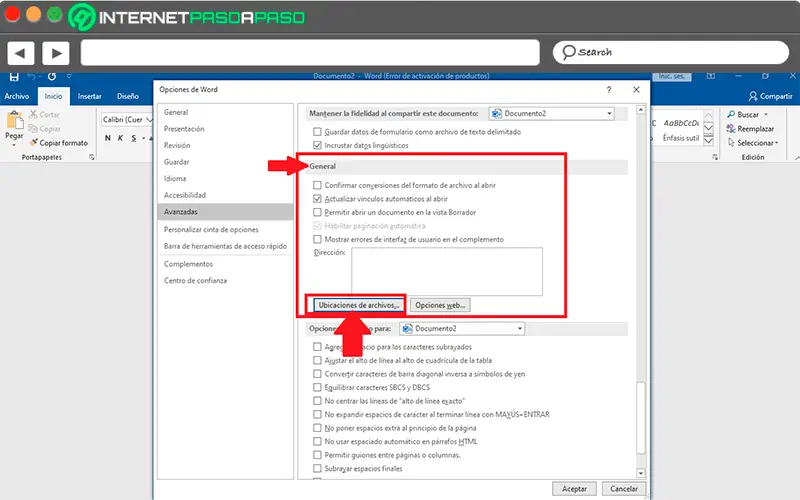800x500 pixels.
Task: Click the Inic. ses. sign-in button
Action: (x=671, y=76)
